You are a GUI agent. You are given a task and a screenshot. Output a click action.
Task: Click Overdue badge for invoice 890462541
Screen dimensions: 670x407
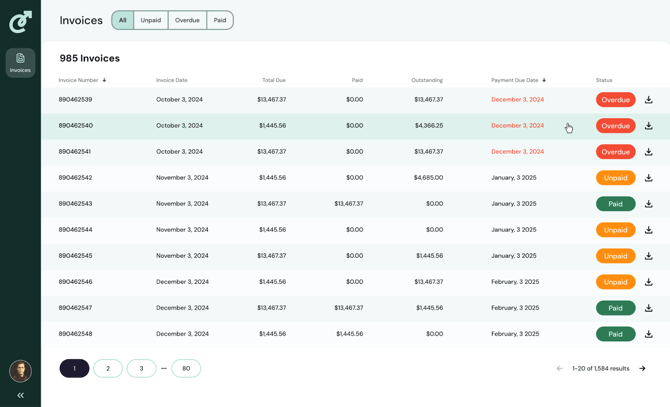pyautogui.click(x=615, y=152)
